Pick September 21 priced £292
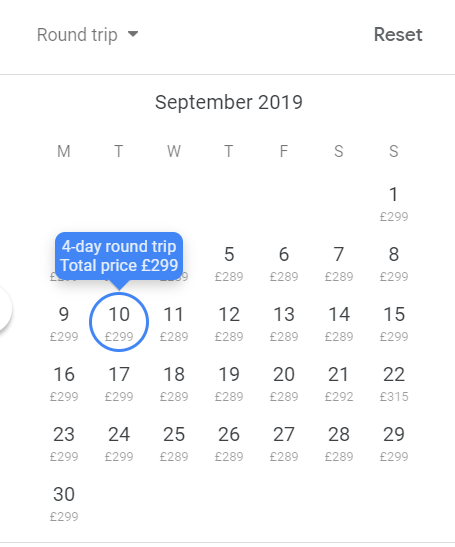The image size is (455, 547). (x=339, y=382)
